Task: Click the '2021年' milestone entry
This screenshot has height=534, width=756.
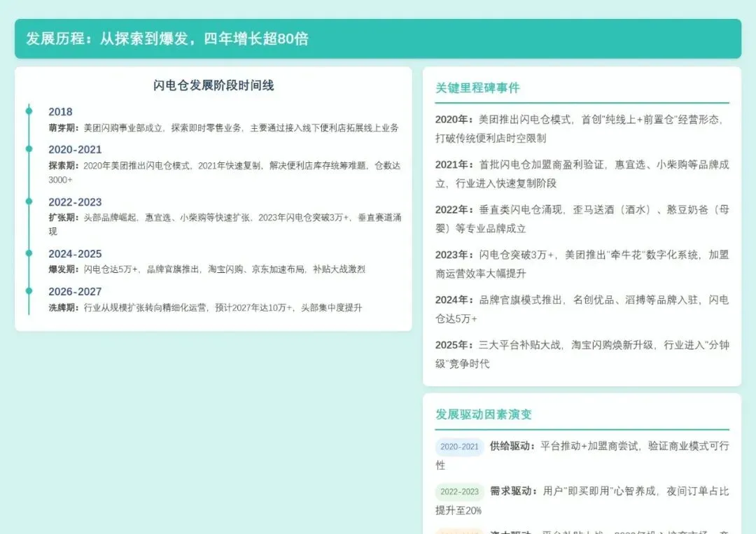Action: (x=582, y=174)
